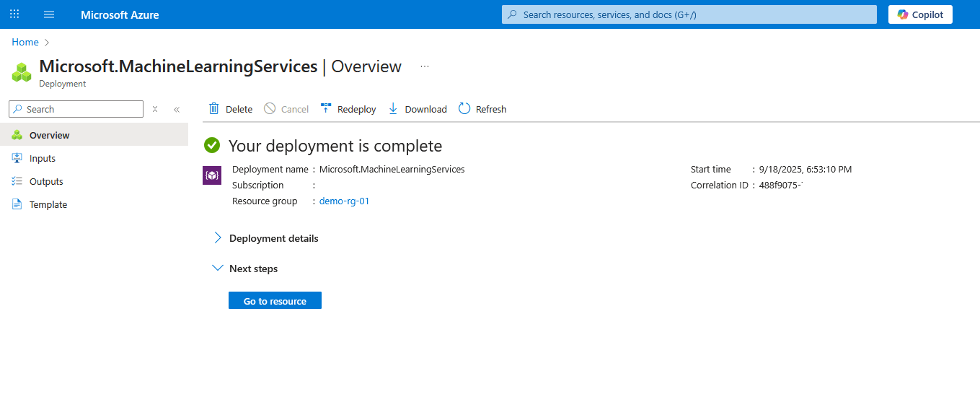Select the start time value 9/18/2025
980x410 pixels.
(x=805, y=170)
